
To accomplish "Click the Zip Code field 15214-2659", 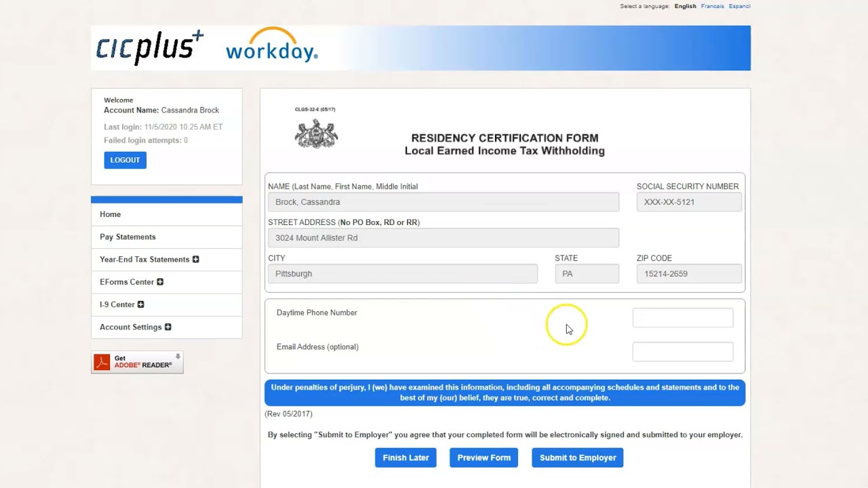I will click(689, 274).
